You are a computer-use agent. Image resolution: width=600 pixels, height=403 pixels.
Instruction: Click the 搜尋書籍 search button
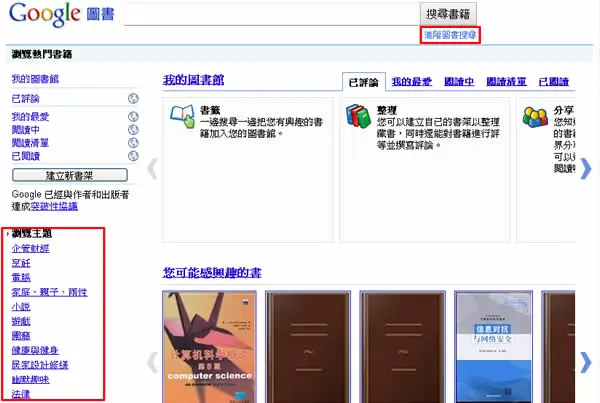[448, 14]
